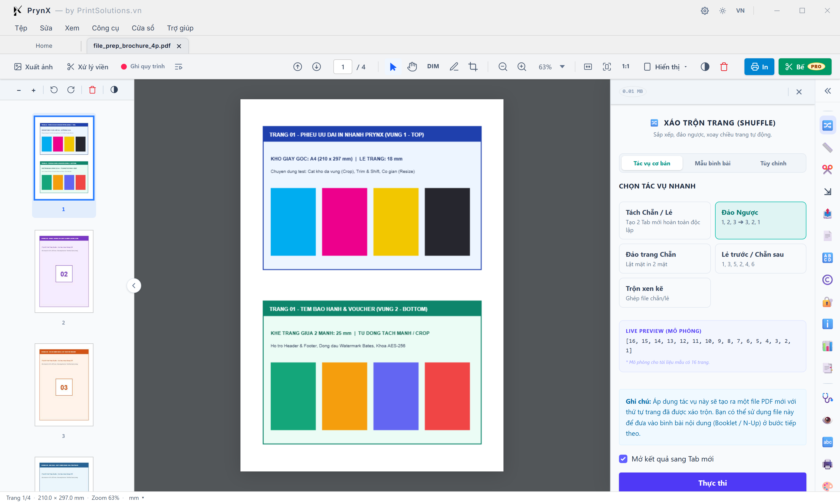
Task: Open the 'Tệp' menu
Action: tap(21, 28)
